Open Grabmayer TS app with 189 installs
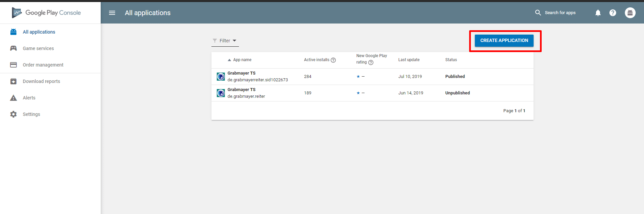Screen dimensions: 644x214 pyautogui.click(x=242, y=90)
